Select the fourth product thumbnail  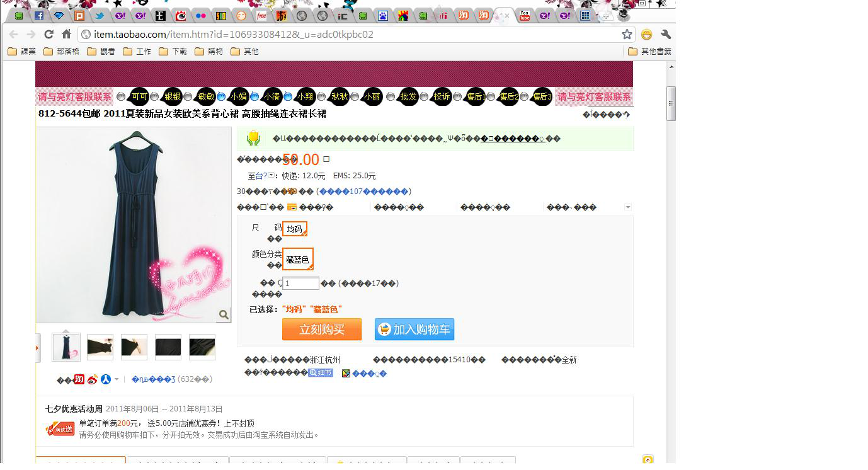pyautogui.click(x=168, y=347)
